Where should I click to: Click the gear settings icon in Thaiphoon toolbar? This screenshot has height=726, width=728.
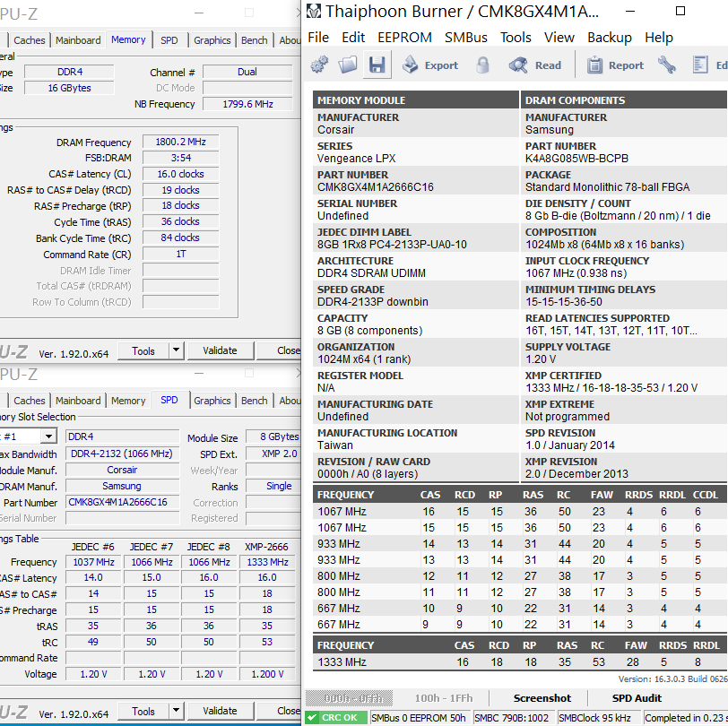pyautogui.click(x=319, y=65)
